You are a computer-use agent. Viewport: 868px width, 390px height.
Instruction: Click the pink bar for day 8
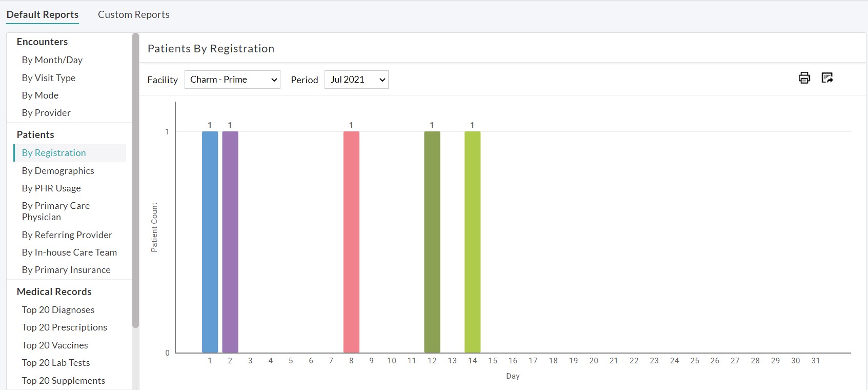(x=351, y=241)
